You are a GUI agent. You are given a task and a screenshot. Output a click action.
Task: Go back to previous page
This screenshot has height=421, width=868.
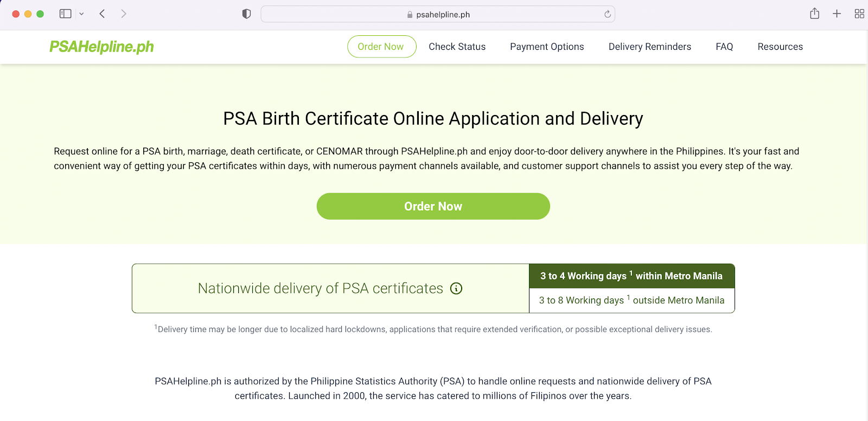click(102, 14)
